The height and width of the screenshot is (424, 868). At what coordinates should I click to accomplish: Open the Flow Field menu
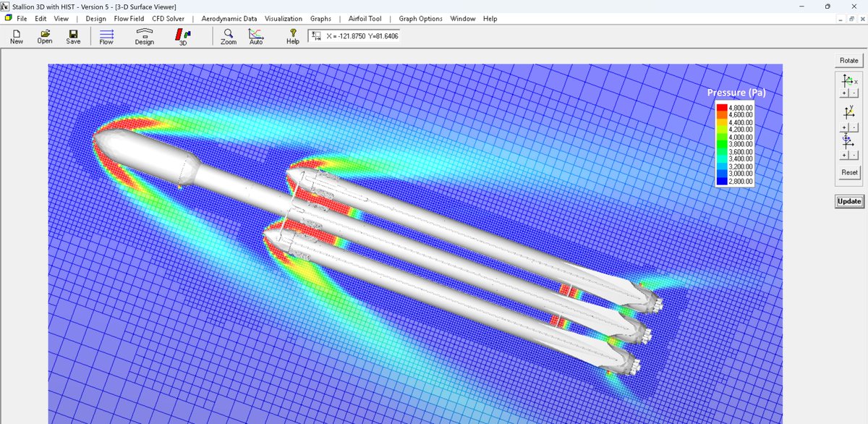click(129, 18)
